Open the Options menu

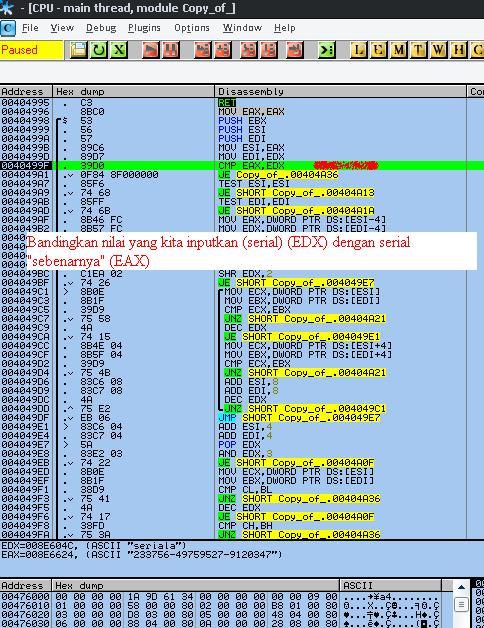pyautogui.click(x=192, y=28)
